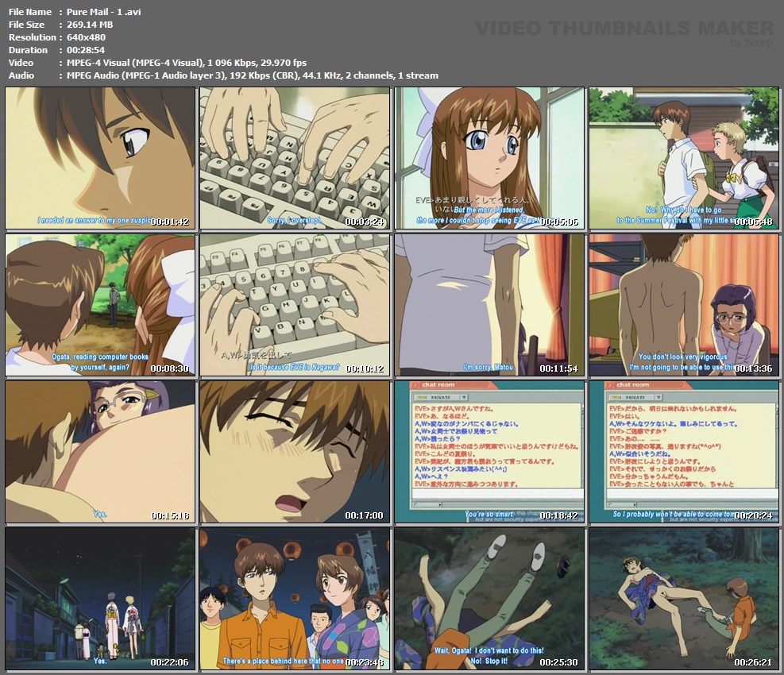Pick the thumbnail stamped 00:17:00
This screenshot has width=784, height=675.
pyautogui.click(x=295, y=452)
